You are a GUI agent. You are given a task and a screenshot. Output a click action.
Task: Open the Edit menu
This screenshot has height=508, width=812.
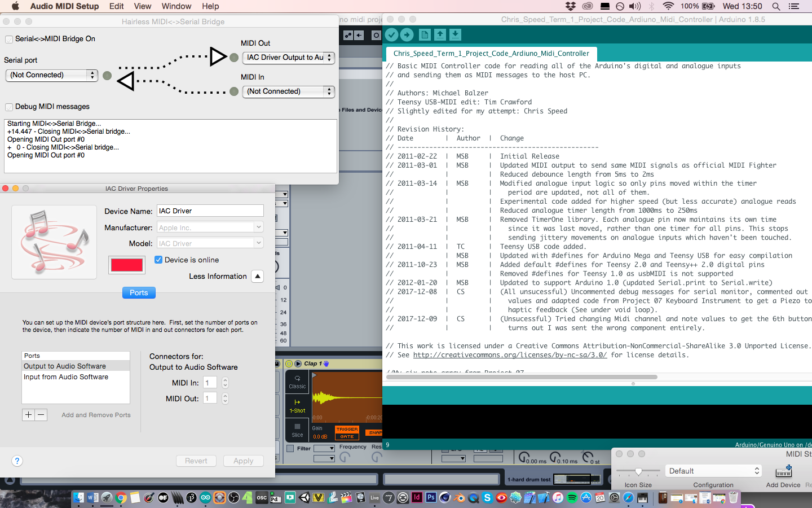coord(117,6)
